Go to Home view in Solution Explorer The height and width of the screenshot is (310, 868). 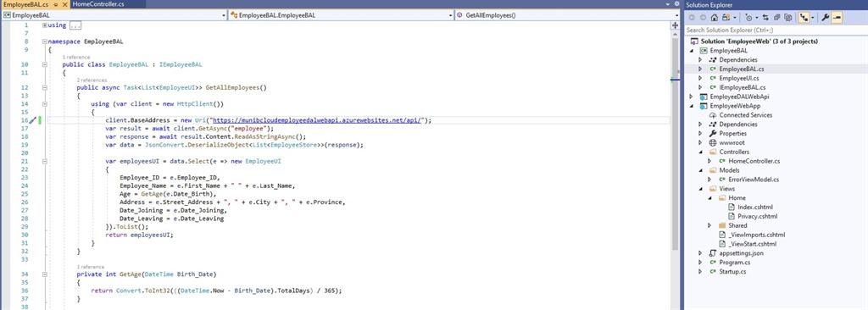coord(715,18)
